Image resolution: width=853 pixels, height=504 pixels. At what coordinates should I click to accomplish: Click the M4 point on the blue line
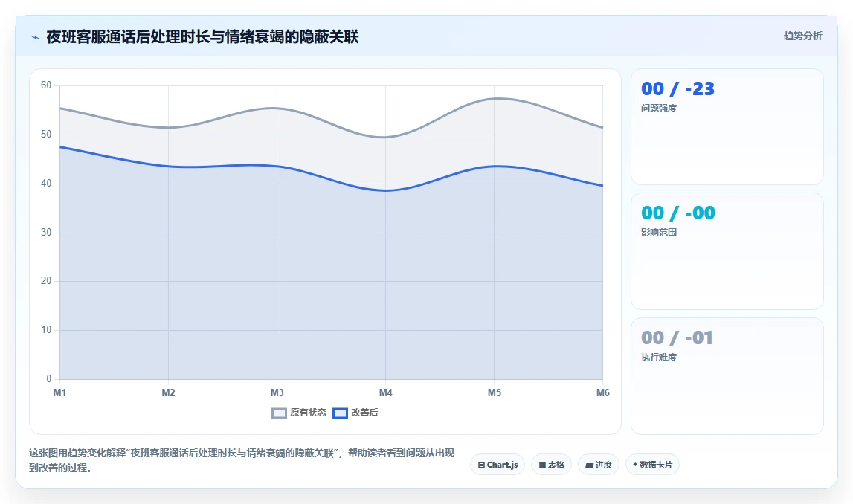pos(386,190)
